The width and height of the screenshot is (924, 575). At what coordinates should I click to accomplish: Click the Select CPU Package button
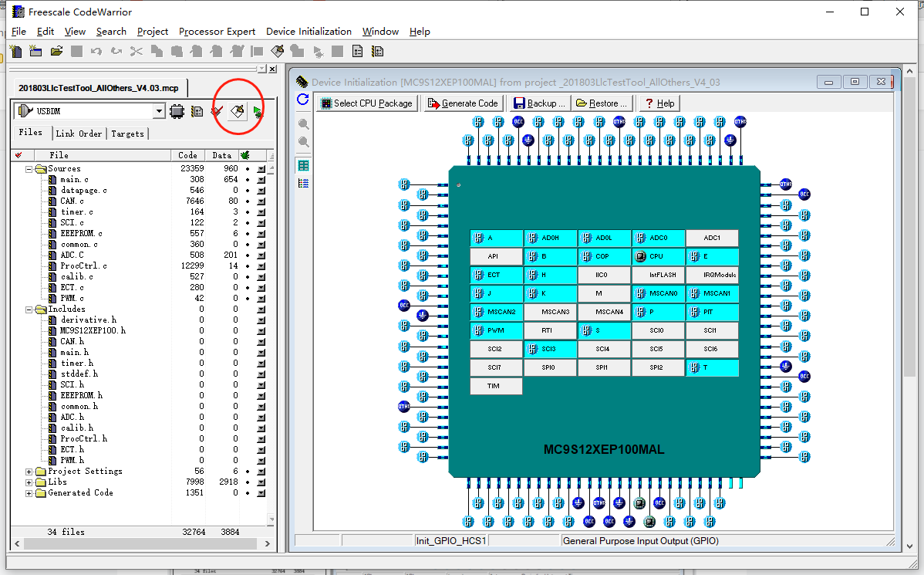(x=366, y=103)
